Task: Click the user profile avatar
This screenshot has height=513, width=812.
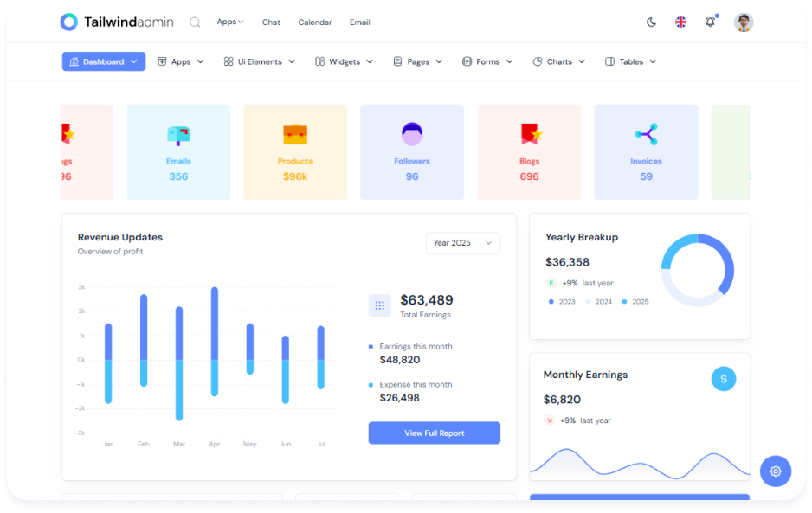Action: pyautogui.click(x=744, y=22)
